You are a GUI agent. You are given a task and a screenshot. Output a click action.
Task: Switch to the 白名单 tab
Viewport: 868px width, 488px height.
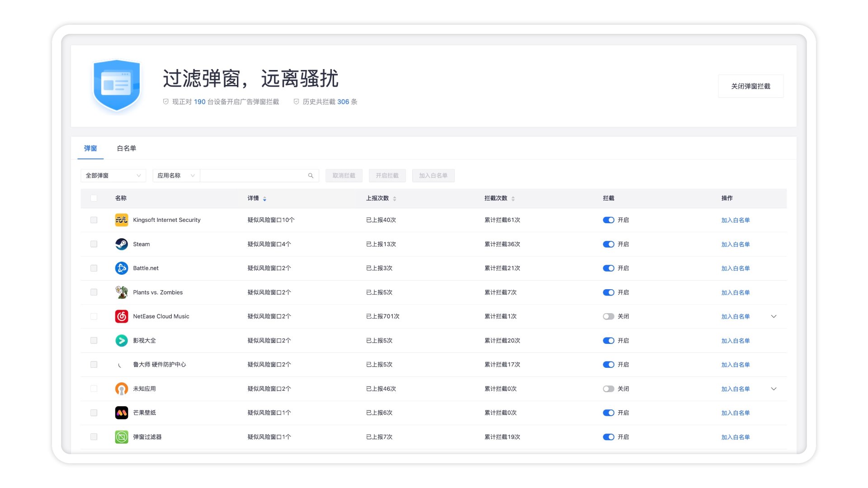click(x=127, y=148)
